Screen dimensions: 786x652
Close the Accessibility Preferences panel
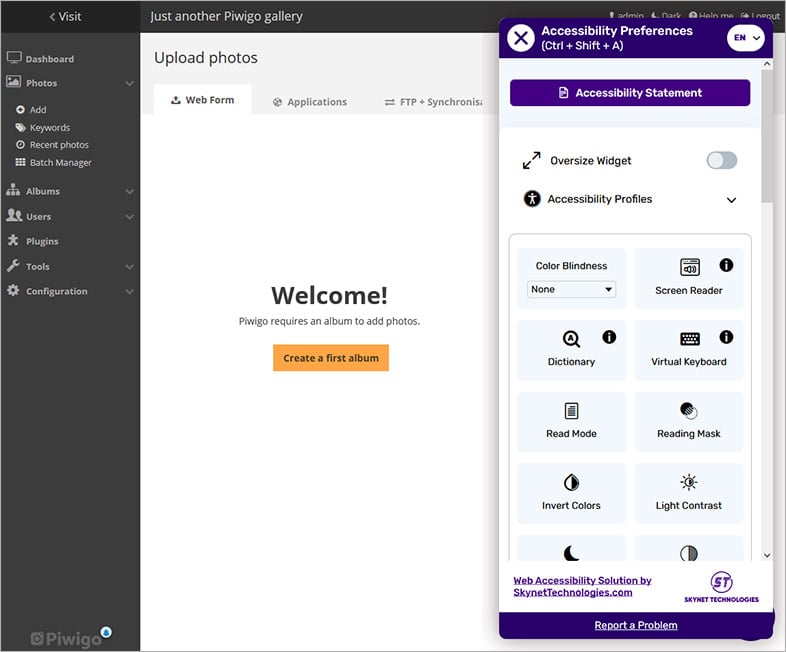[521, 38]
